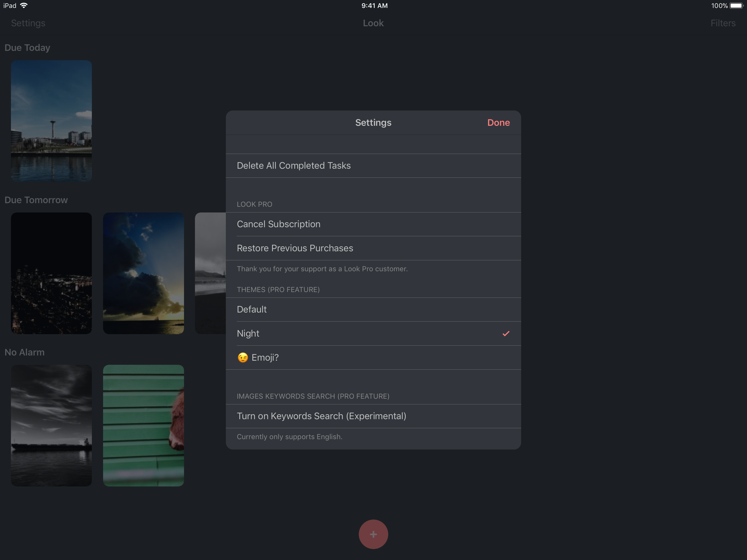Tap the battery indicator icon
This screenshot has height=560, width=747.
click(x=737, y=5)
